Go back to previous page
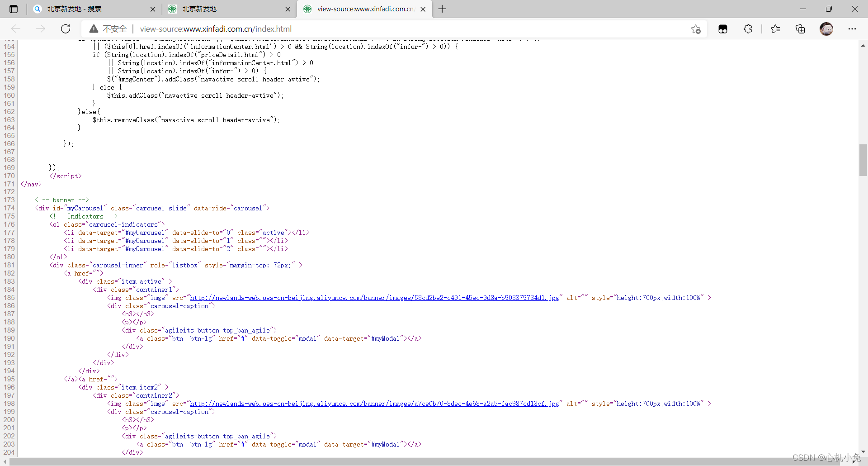Viewport: 868px width, 466px height. tap(16, 29)
